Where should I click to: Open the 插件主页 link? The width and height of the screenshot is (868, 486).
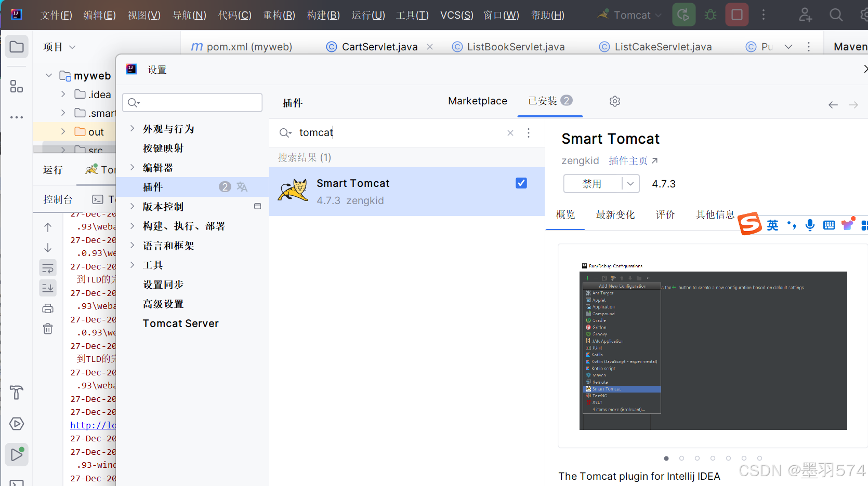click(x=633, y=160)
